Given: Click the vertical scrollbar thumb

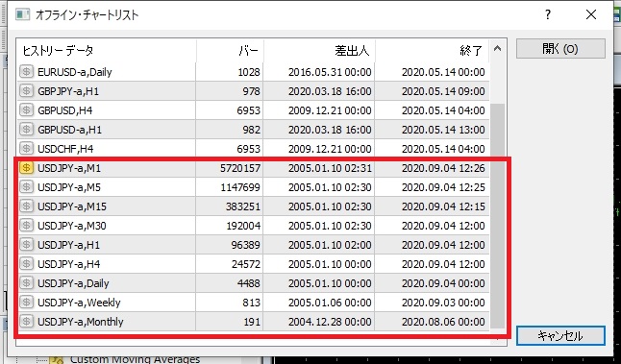Looking at the screenshot, I should (497, 216).
